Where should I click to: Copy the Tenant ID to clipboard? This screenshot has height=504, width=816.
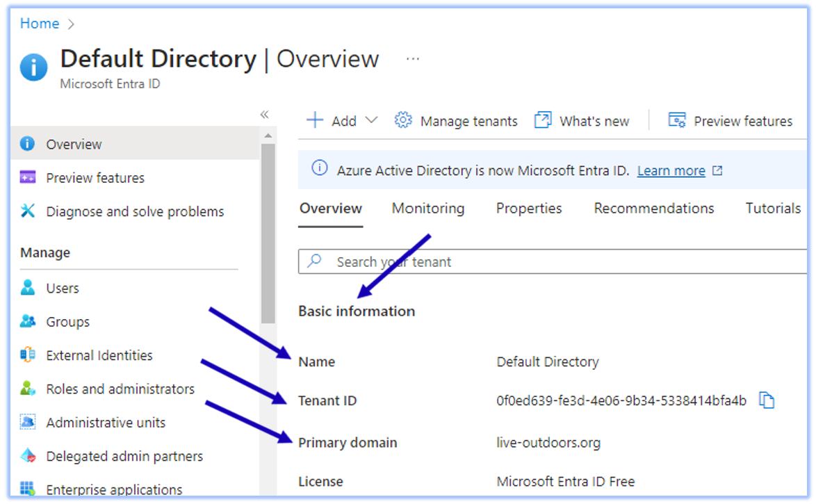click(x=766, y=400)
